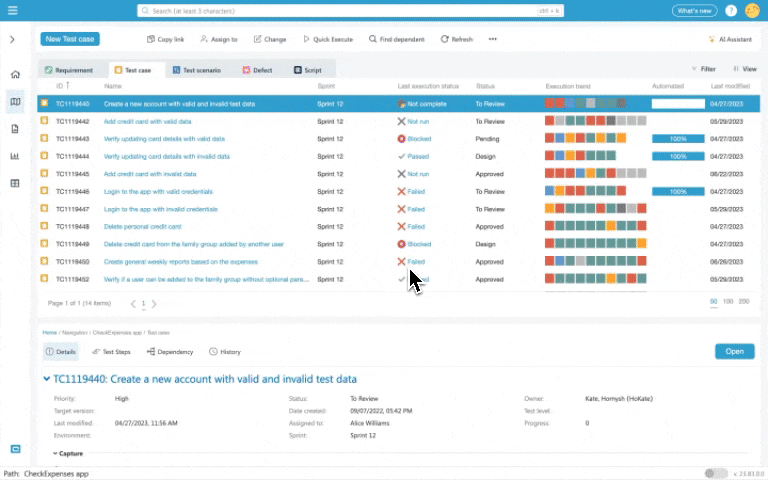Expand the left sidebar chevron

[x=12, y=39]
